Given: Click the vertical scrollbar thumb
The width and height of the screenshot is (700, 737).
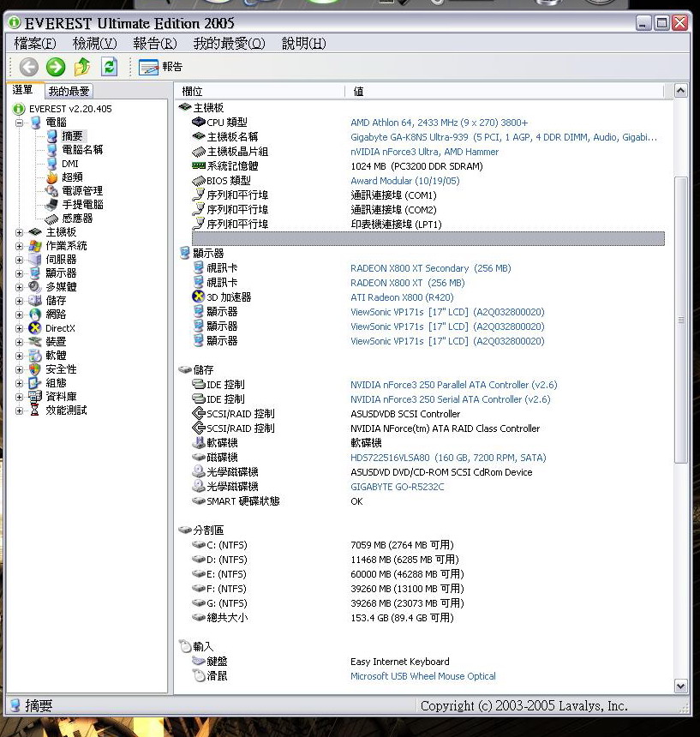Looking at the screenshot, I should (681, 321).
